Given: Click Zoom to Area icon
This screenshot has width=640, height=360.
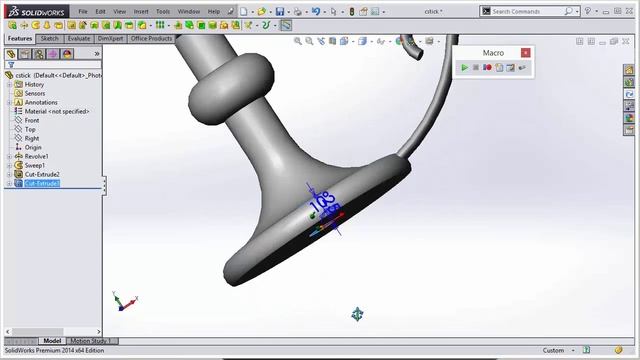Looking at the screenshot, I should 309,41.
